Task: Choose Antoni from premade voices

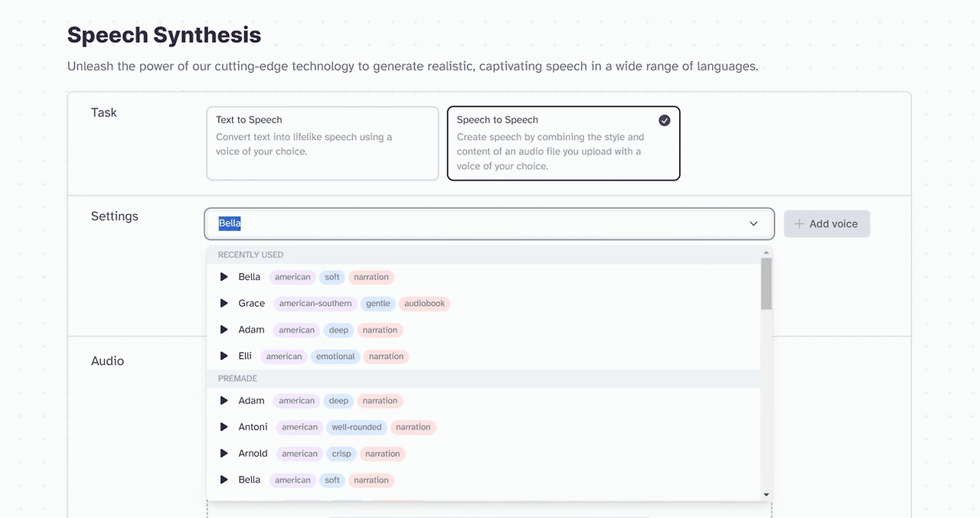Action: tap(253, 427)
